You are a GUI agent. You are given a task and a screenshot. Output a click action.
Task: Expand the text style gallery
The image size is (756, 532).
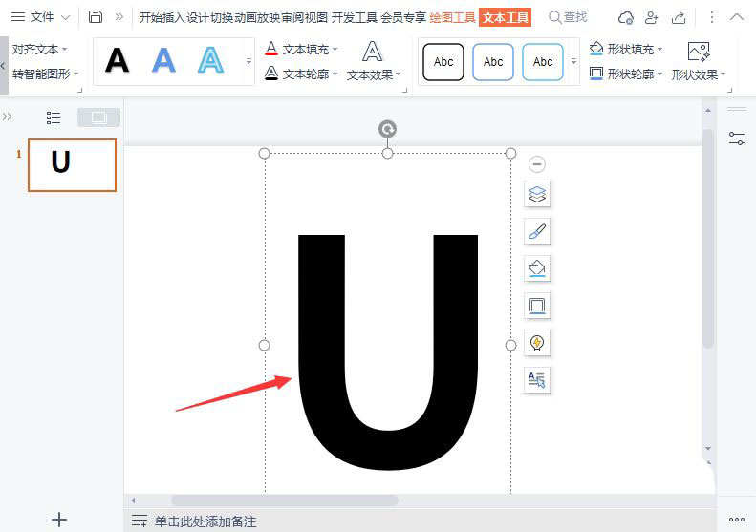tap(248, 61)
